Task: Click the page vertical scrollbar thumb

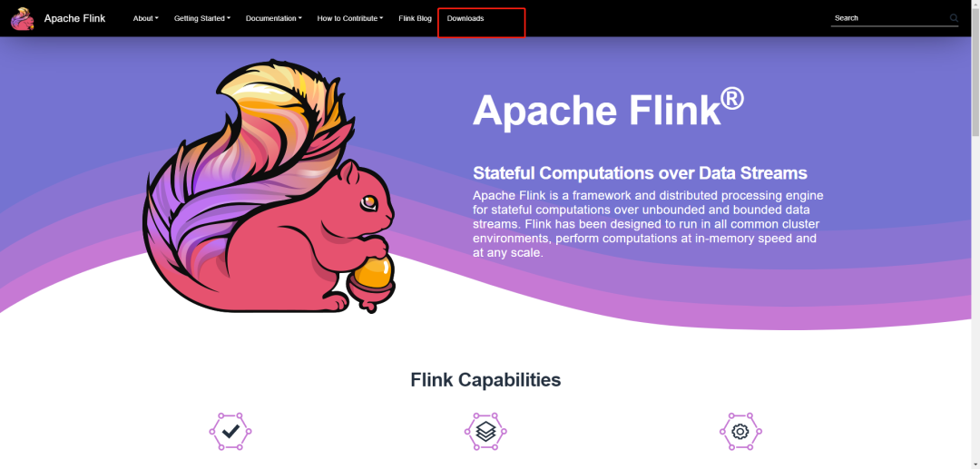Action: (975, 72)
